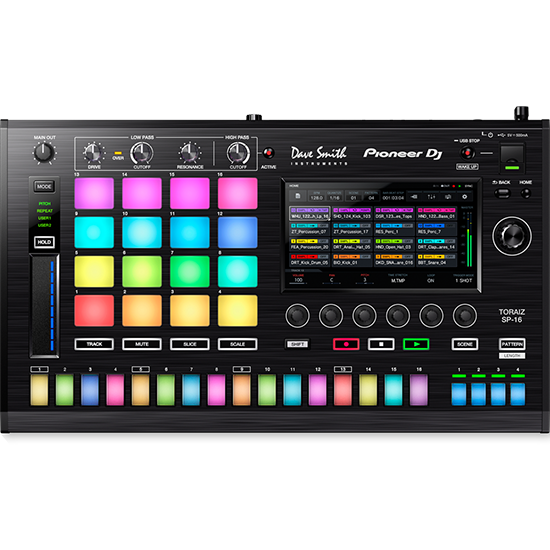Tap step key 13
This screenshot has height=550, width=550.
(x=343, y=390)
